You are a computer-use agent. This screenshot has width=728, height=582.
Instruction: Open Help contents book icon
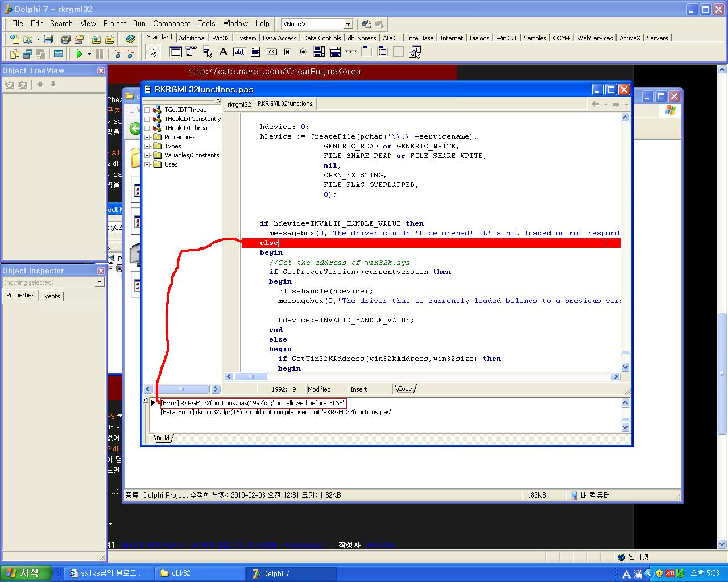click(130, 39)
